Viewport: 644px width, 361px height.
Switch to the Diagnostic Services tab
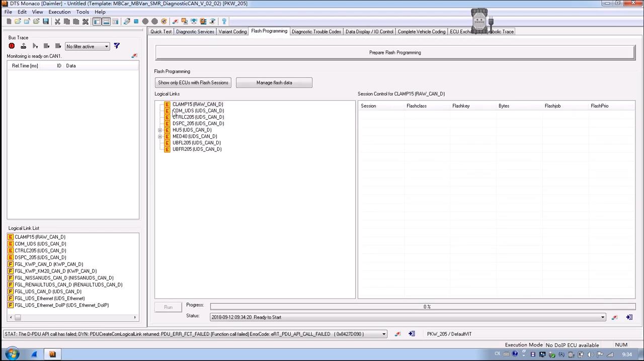(195, 32)
